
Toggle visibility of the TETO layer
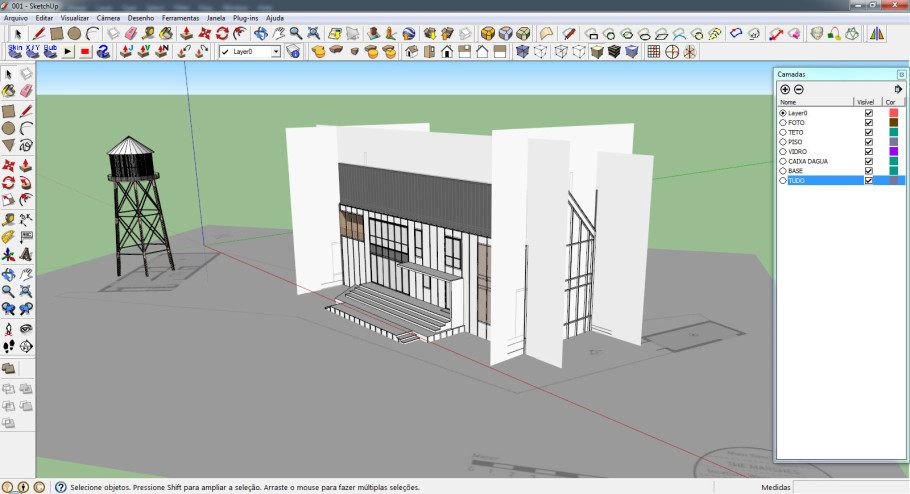click(869, 132)
